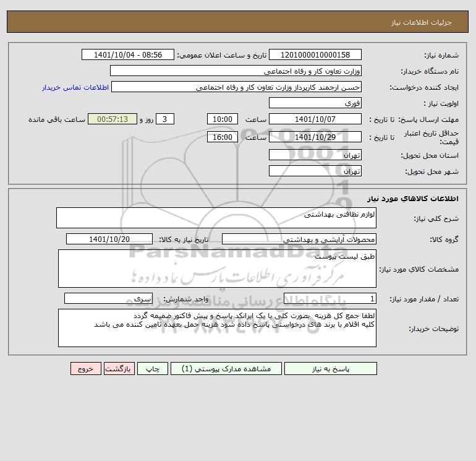Click the 'پاسخ به نیاز' button
The height and width of the screenshot is (461, 476).
(331, 369)
